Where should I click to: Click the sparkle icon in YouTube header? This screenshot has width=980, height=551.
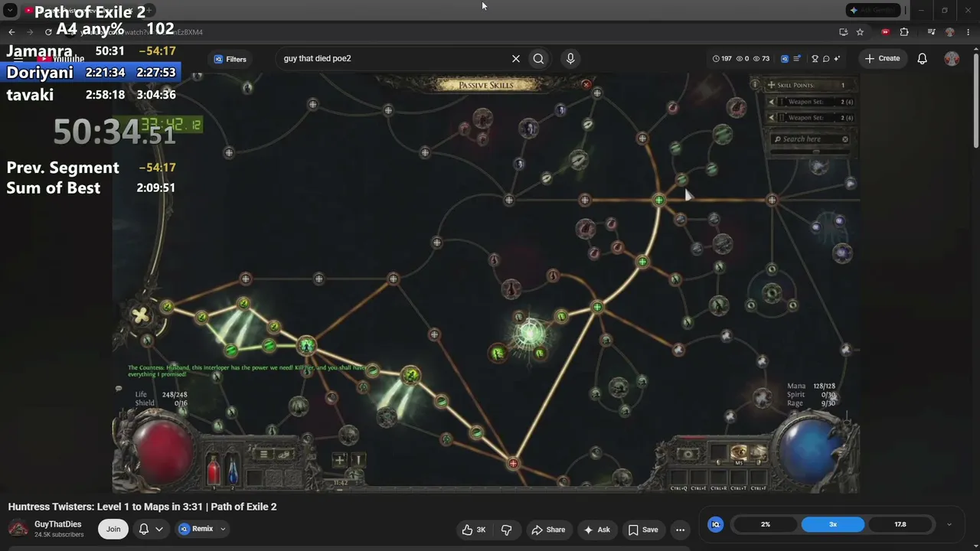click(837, 59)
